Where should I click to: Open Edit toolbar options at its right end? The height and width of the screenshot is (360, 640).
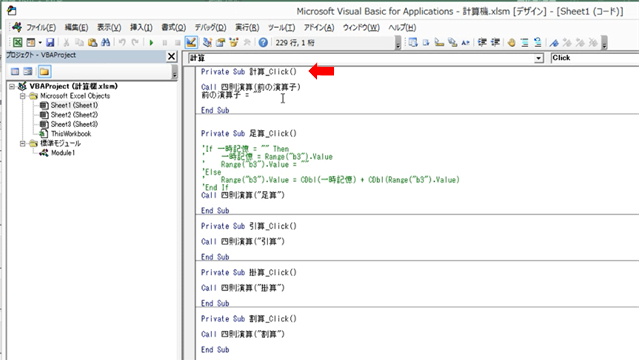click(x=604, y=42)
